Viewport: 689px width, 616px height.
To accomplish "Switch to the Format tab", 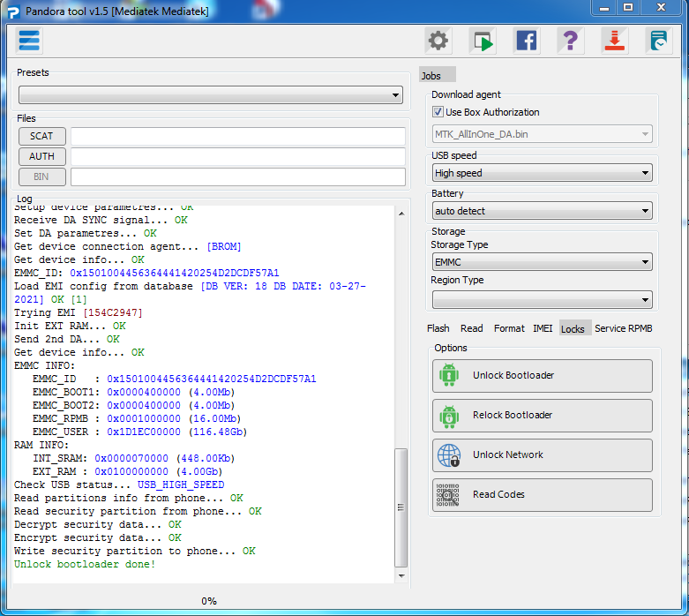I will (x=509, y=328).
